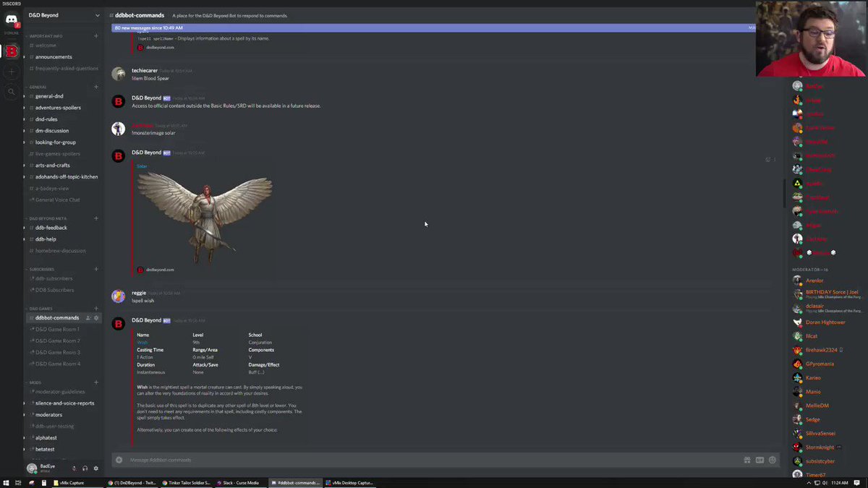Open the emoji picker icon
The height and width of the screenshot is (488, 868).
(772, 460)
